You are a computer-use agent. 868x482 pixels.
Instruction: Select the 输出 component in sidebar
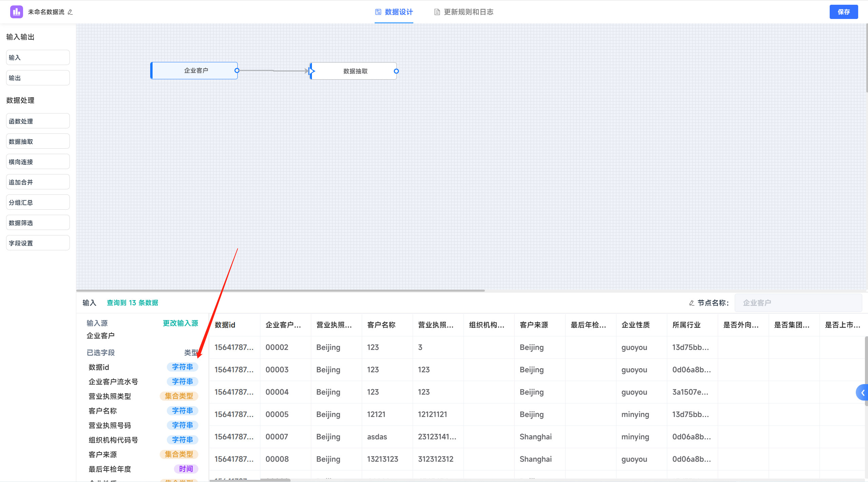38,78
